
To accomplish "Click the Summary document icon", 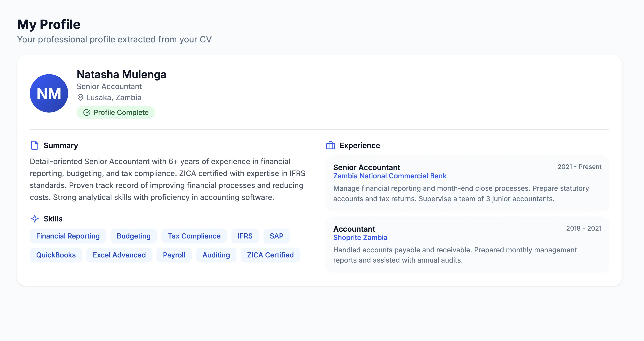I will point(34,145).
